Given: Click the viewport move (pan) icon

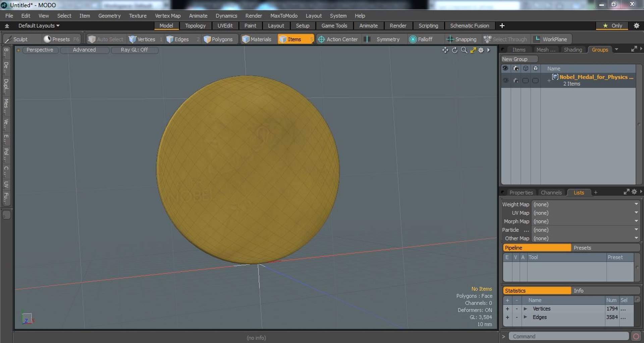Looking at the screenshot, I should coord(445,50).
